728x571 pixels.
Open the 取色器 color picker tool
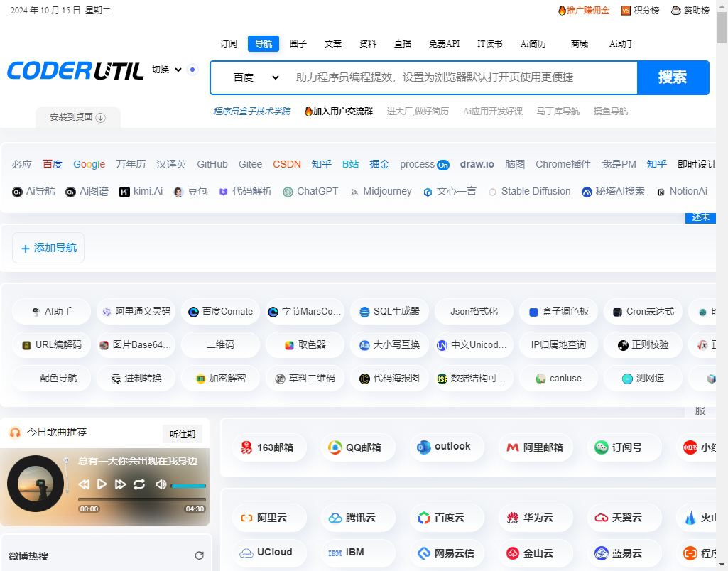coord(305,345)
